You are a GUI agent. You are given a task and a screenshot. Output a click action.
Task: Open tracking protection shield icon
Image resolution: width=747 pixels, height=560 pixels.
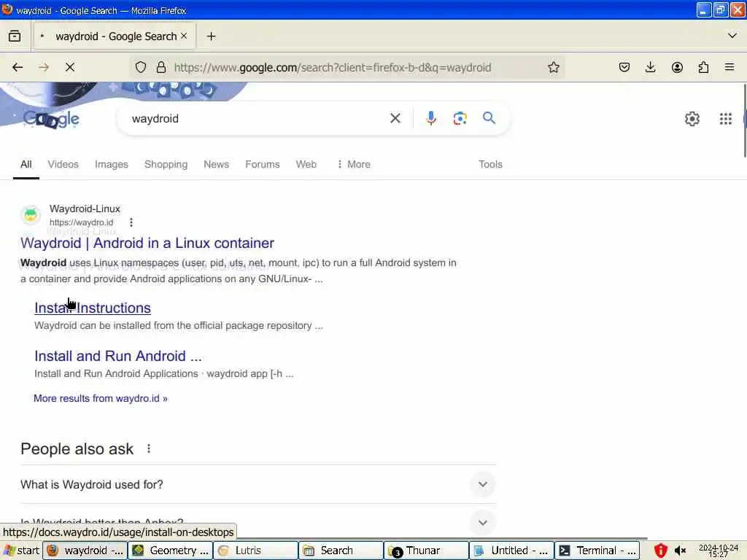point(141,67)
